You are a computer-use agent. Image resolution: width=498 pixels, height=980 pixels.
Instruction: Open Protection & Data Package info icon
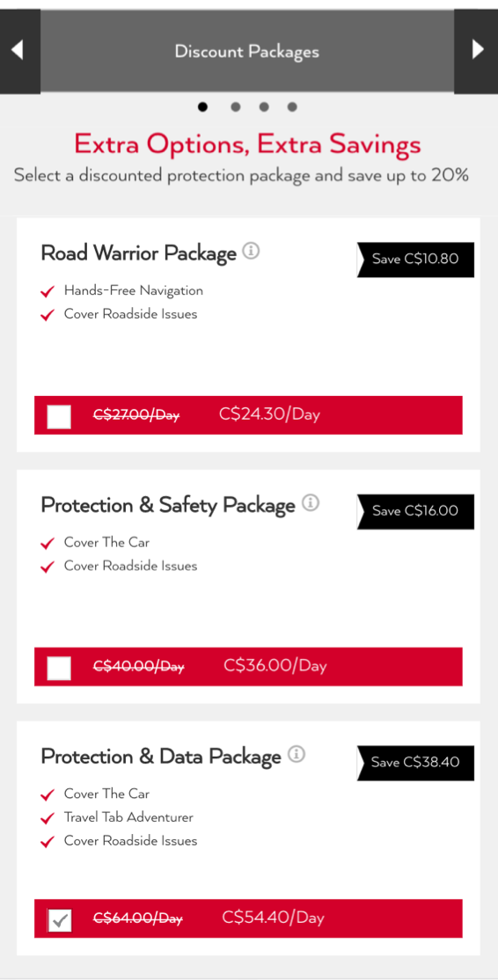[297, 755]
